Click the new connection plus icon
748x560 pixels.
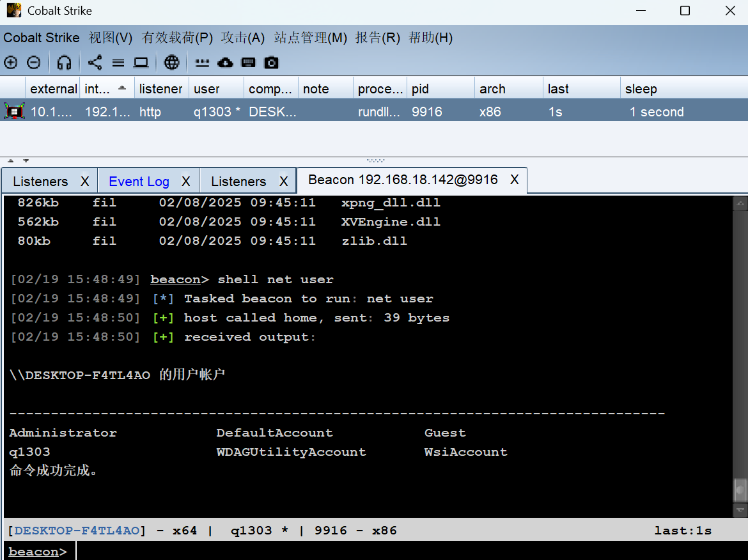pos(10,63)
